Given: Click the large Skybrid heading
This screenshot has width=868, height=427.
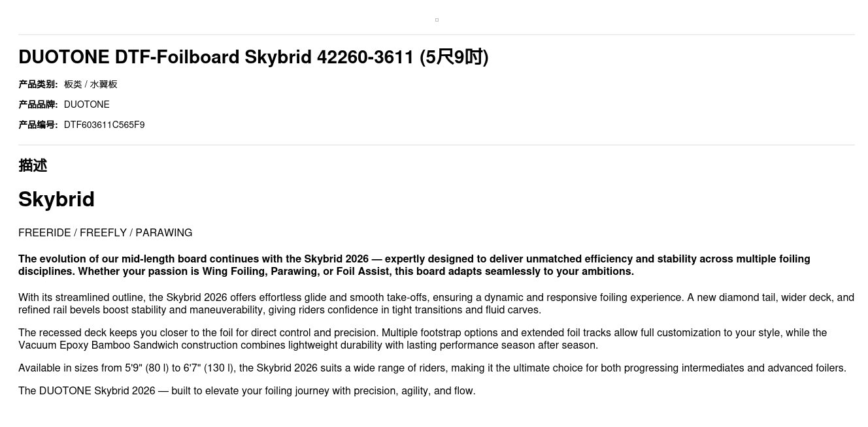Looking at the screenshot, I should coord(57,199).
